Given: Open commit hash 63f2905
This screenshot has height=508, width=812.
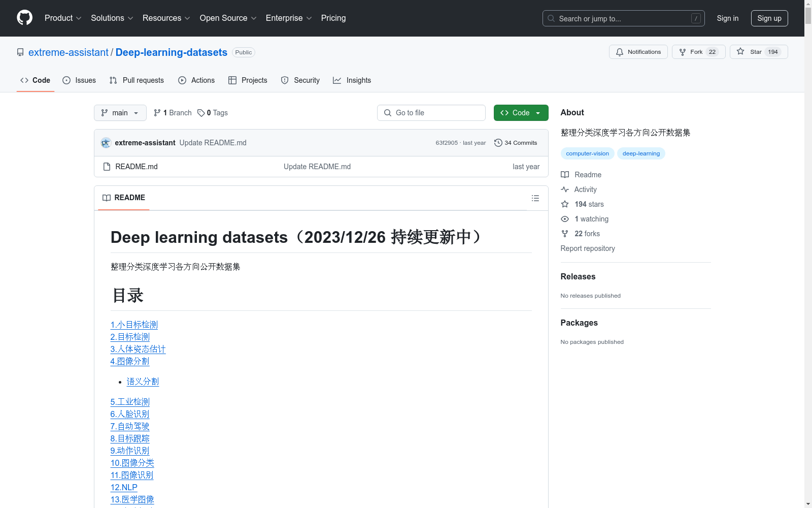Looking at the screenshot, I should (447, 143).
